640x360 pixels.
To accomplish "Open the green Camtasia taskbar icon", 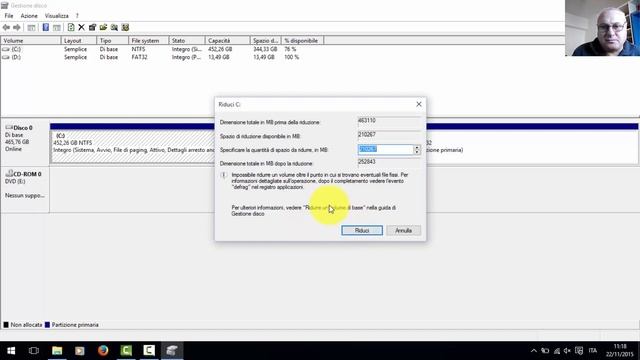I will 126,351.
